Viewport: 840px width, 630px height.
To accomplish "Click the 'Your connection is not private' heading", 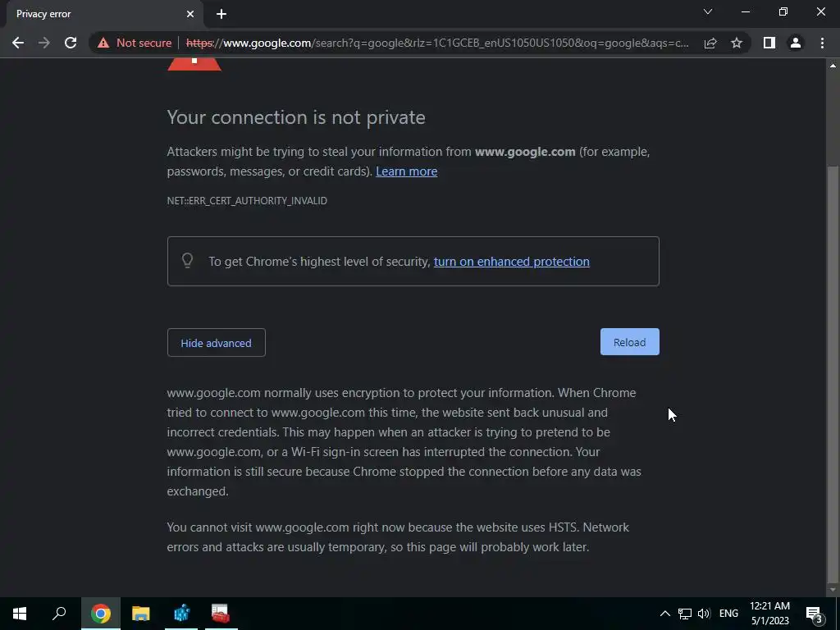I will click(x=296, y=117).
